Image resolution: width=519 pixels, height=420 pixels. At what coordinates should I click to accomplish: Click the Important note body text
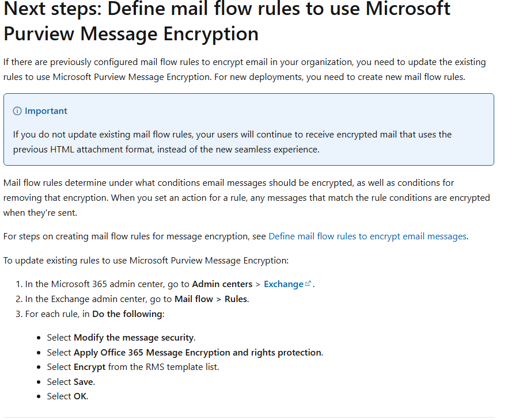pos(232,142)
